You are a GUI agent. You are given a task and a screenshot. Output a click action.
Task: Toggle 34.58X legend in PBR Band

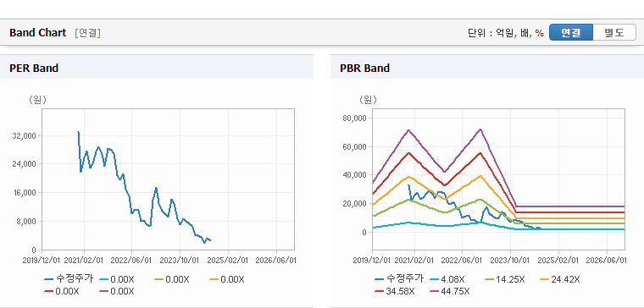click(x=395, y=291)
